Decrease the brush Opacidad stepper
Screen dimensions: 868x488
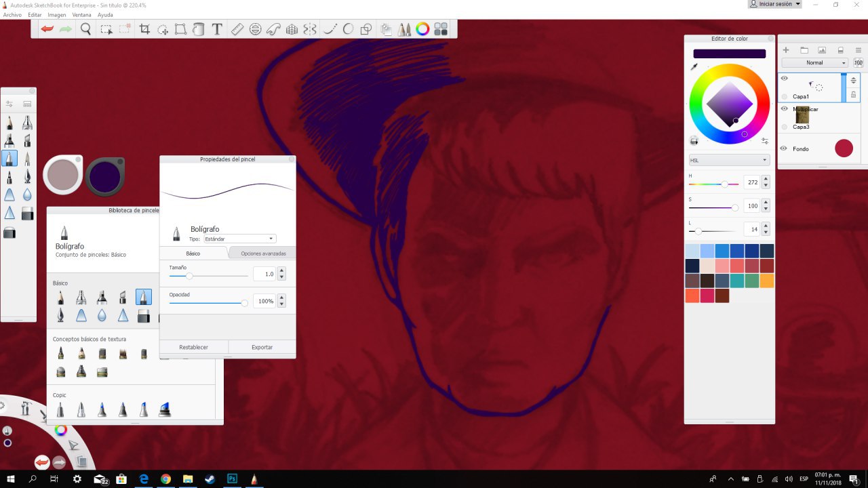click(281, 304)
